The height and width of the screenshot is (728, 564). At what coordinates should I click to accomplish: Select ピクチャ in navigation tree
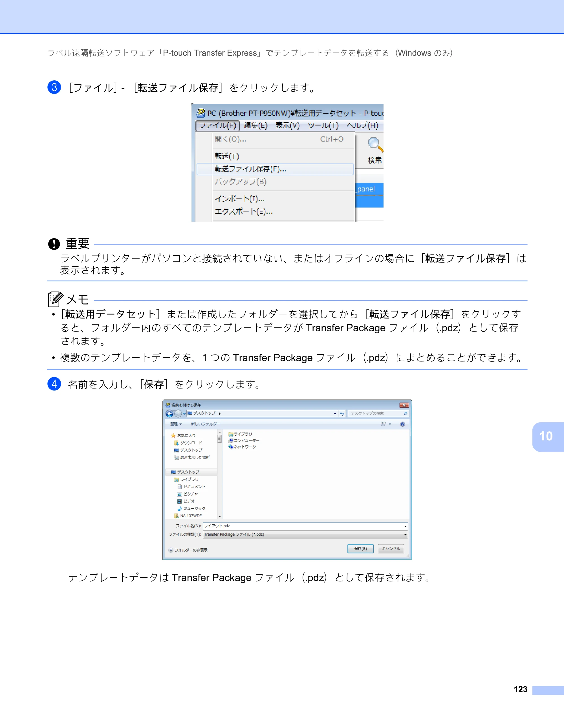point(188,494)
